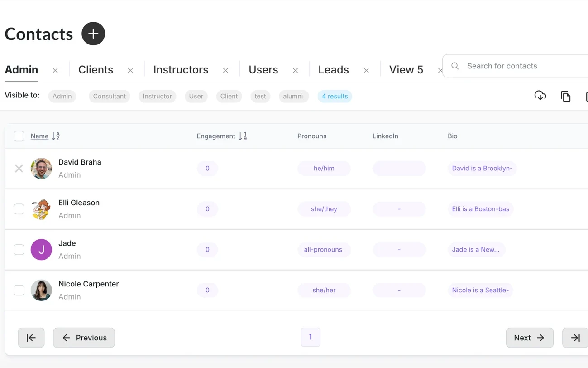This screenshot has width=588, height=368.
Task: Jump to last page icon button
Action: tap(575, 338)
